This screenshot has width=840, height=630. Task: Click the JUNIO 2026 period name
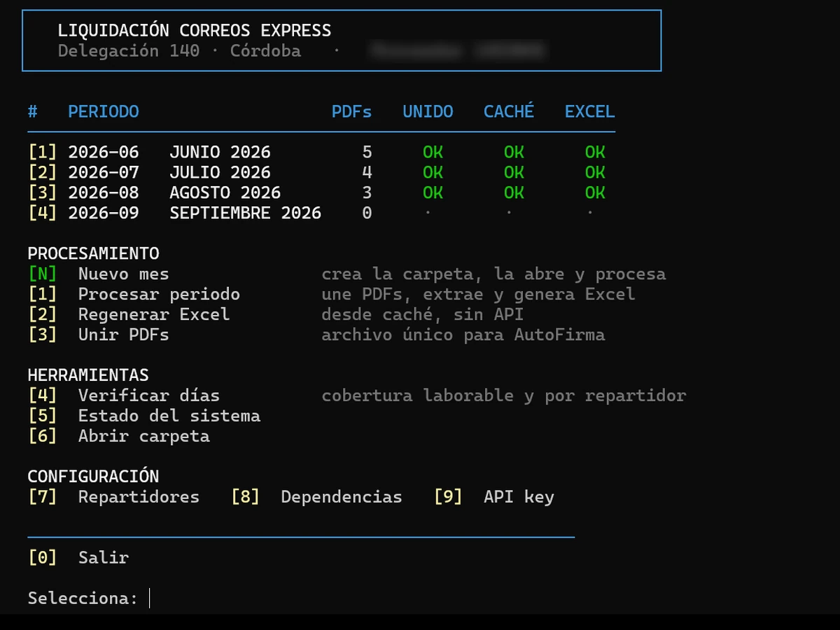[220, 152]
